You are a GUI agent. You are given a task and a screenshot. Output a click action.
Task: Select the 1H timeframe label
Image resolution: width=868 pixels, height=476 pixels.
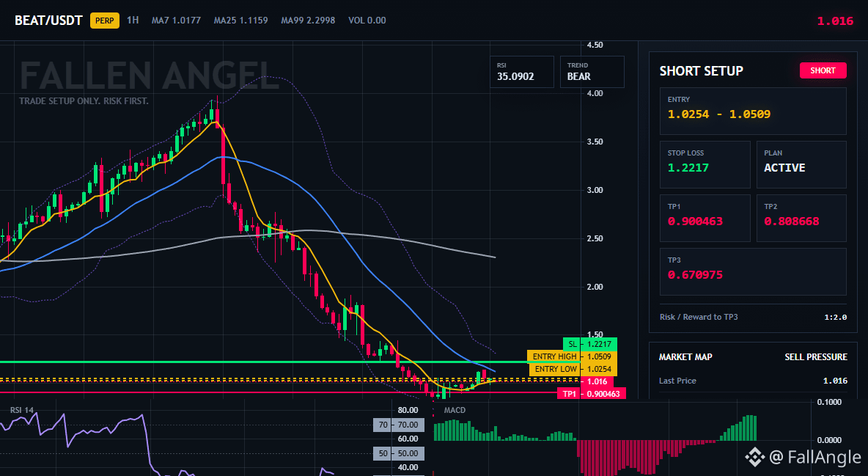pyautogui.click(x=133, y=21)
